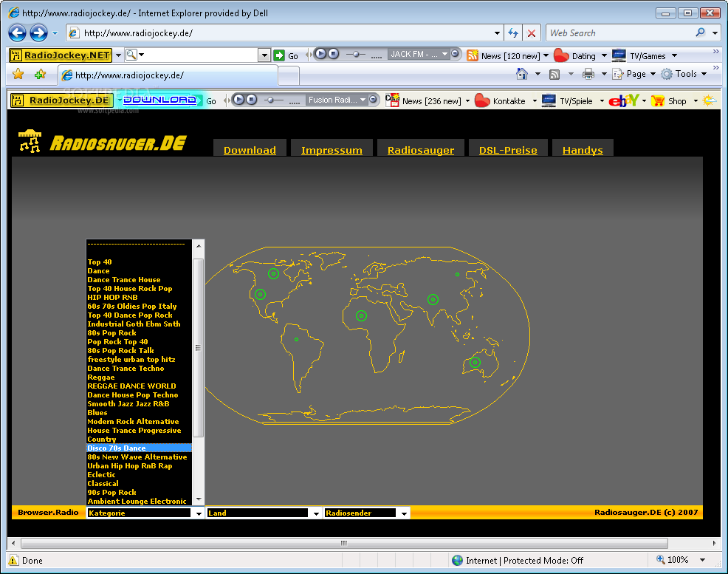Viewport: 728px width, 574px height.
Task: Click the Kontakte heart icon
Action: [482, 100]
